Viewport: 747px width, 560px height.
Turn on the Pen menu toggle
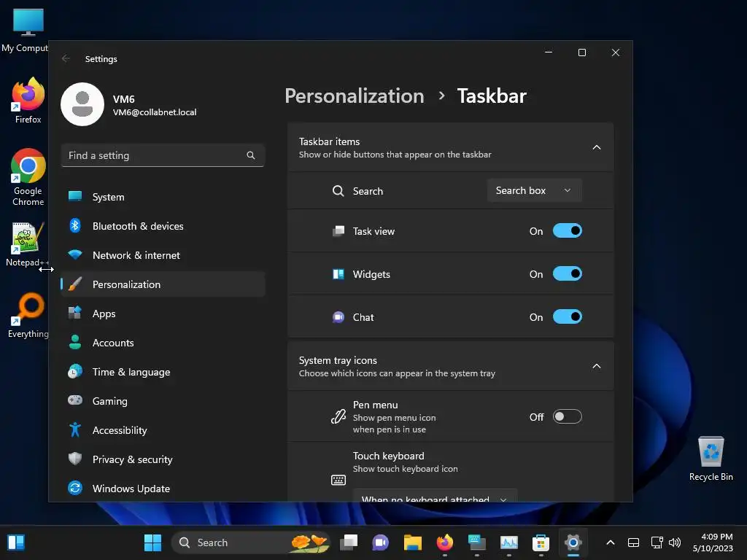click(568, 416)
